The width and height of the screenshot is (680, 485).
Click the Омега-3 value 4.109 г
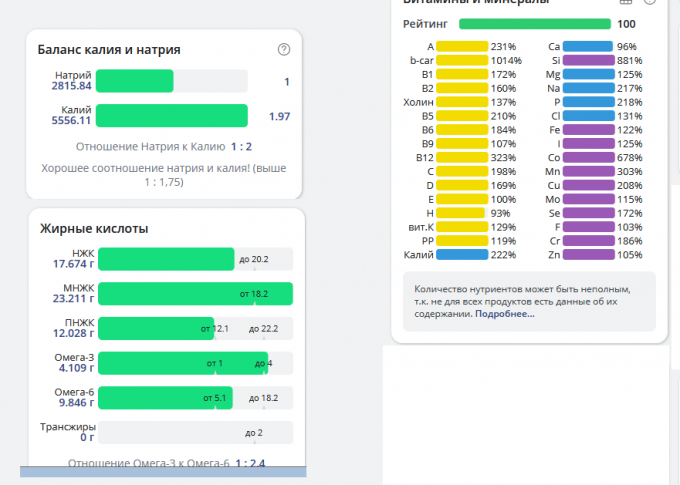click(x=76, y=368)
